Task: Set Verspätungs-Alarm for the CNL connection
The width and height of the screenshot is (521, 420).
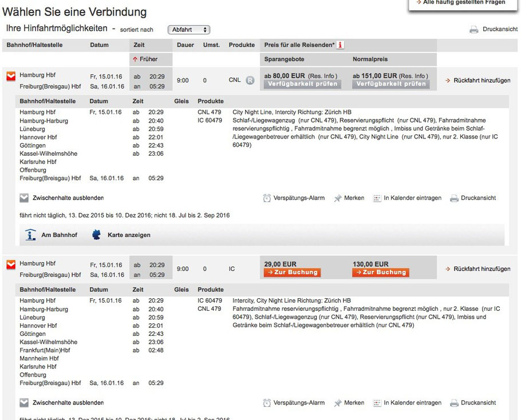Action: tap(299, 198)
